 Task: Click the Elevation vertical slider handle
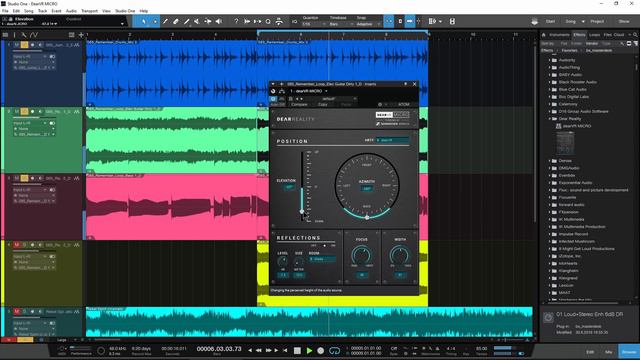point(302,211)
